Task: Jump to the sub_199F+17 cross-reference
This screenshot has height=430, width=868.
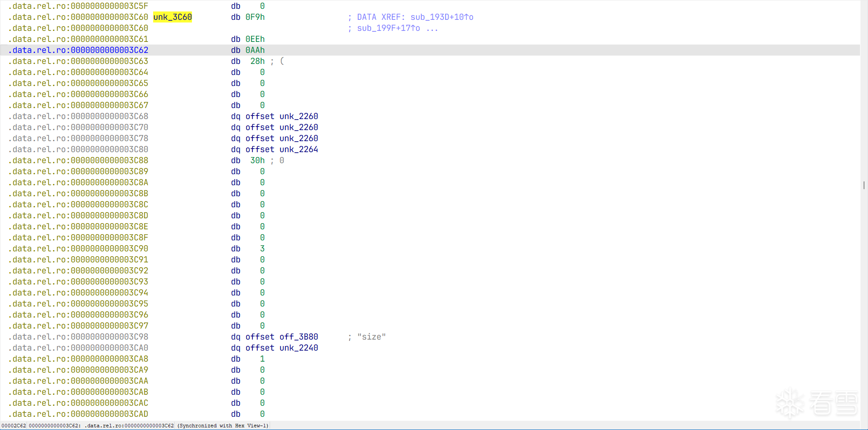Action: coord(388,28)
